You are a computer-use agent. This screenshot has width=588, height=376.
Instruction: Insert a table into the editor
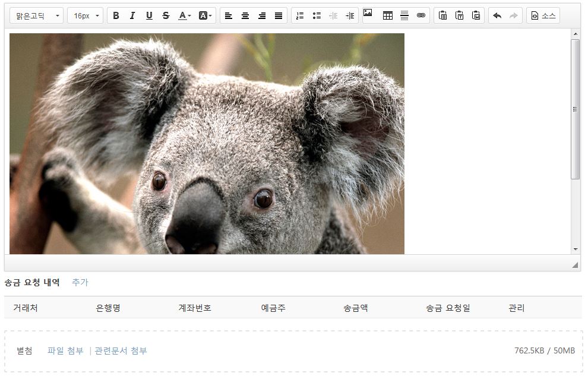coord(388,16)
